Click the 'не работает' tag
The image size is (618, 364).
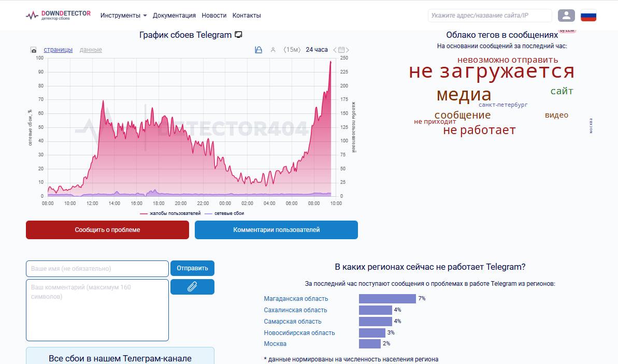[479, 130]
